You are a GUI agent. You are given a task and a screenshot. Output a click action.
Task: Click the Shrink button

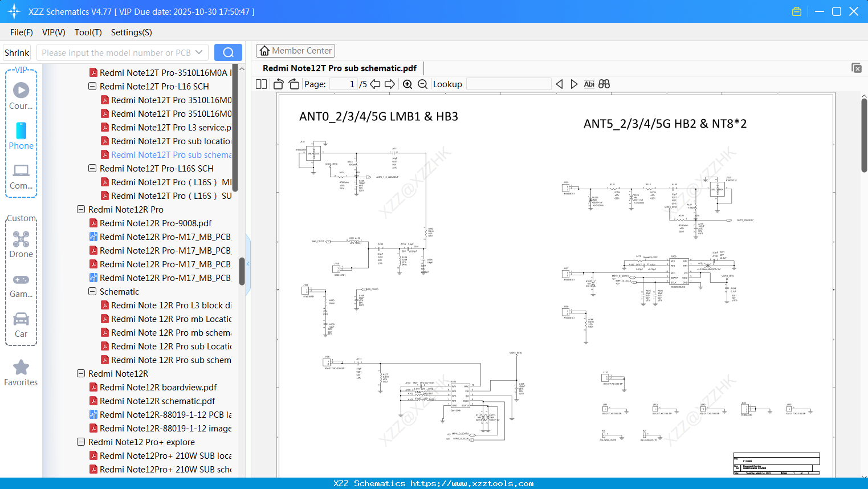tap(17, 52)
